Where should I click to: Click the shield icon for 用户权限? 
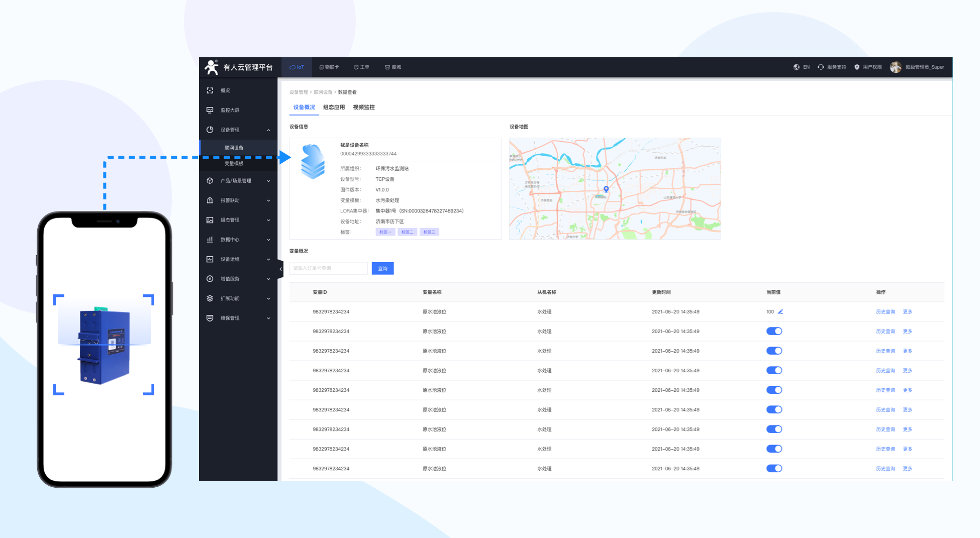coord(857,67)
